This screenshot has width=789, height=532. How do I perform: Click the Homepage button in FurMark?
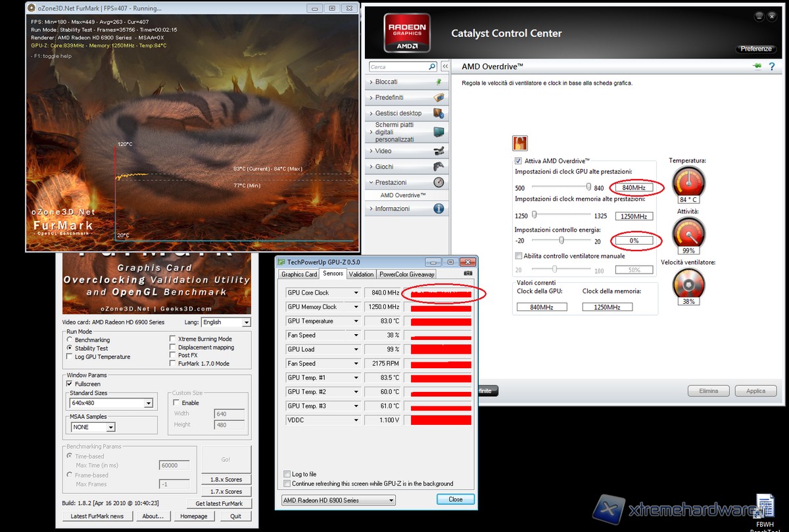click(195, 516)
